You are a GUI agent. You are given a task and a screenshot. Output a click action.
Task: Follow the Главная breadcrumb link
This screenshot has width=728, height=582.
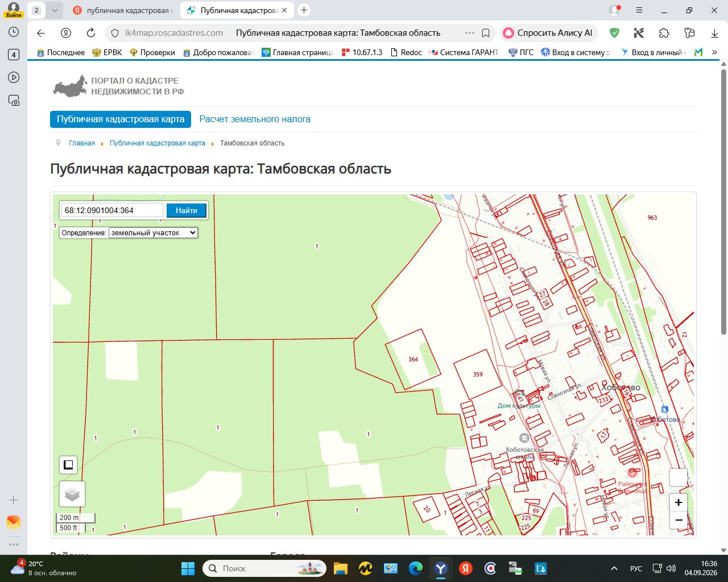[82, 143]
